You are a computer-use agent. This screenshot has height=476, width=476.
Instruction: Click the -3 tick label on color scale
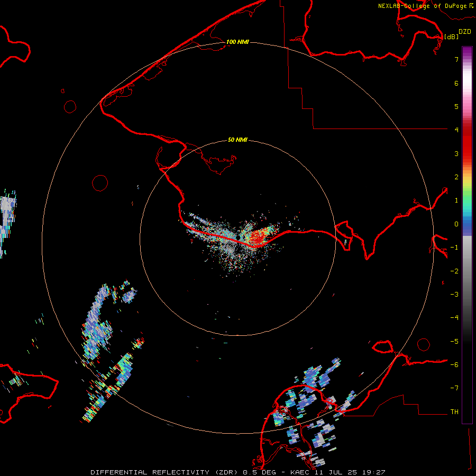tap(454, 295)
